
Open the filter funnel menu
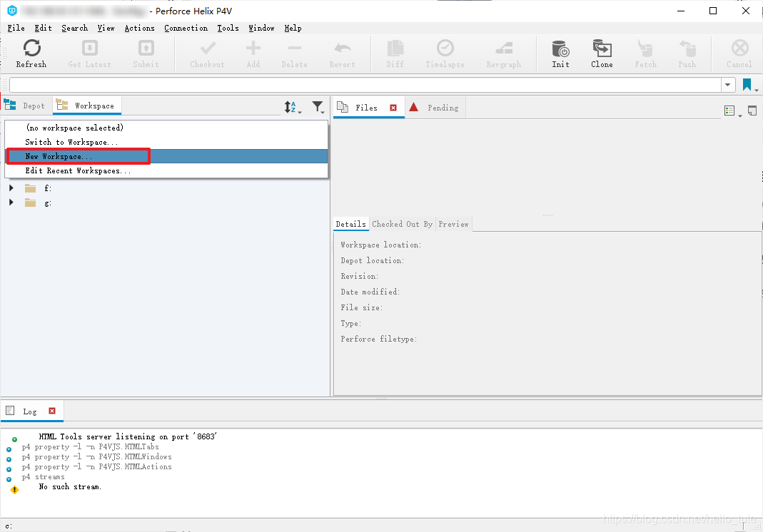(318, 107)
